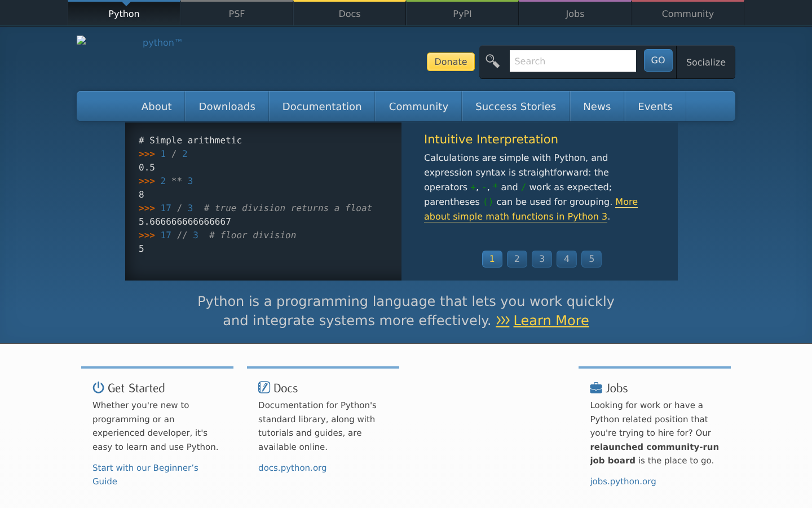The height and width of the screenshot is (508, 812).
Task: Open the simple math functions link
Action: click(x=515, y=217)
